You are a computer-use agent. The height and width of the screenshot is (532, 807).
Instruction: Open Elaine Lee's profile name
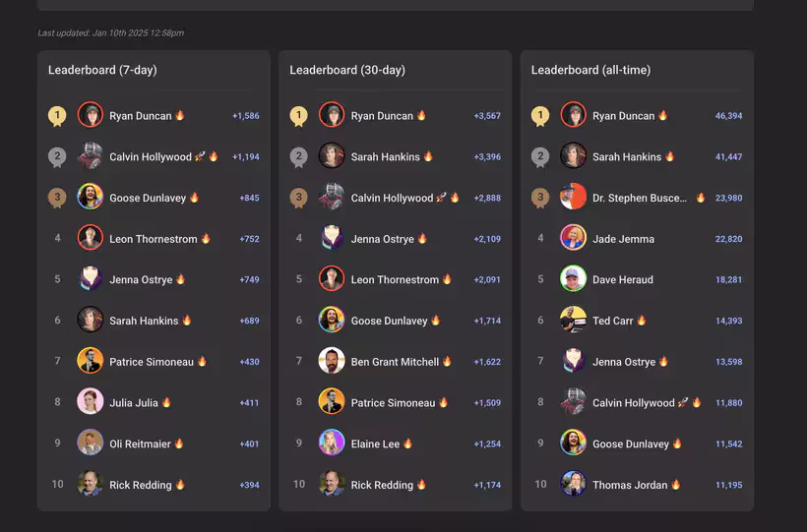coord(375,444)
